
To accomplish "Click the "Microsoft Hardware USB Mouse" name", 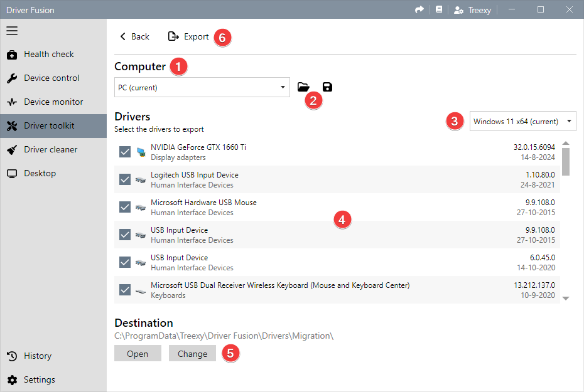I will [x=203, y=203].
